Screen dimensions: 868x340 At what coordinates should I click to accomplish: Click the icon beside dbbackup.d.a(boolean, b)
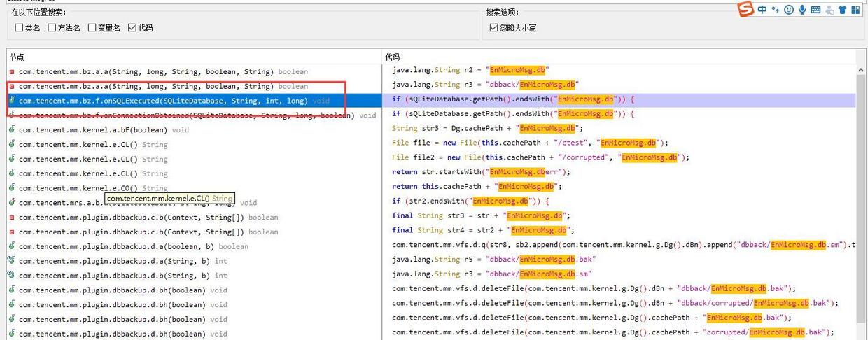click(x=12, y=246)
